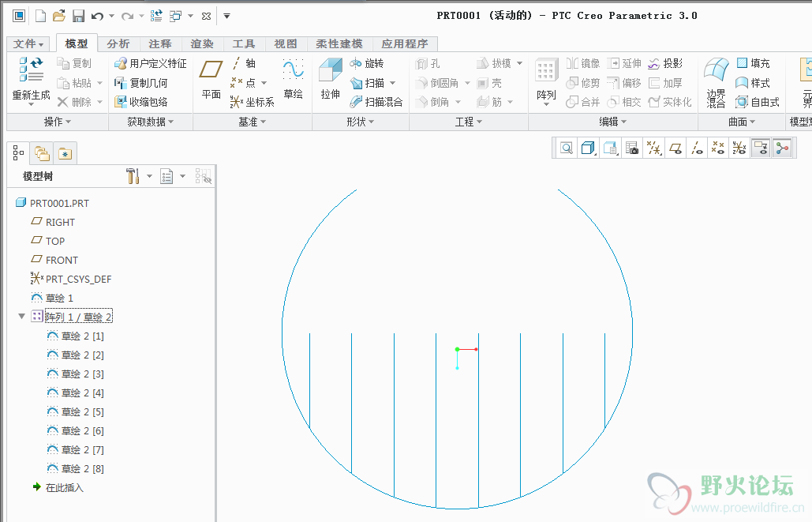Screen dimensions: 812x522
Task: Select 收缩包络 shrinkwrap
Action: [x=140, y=102]
